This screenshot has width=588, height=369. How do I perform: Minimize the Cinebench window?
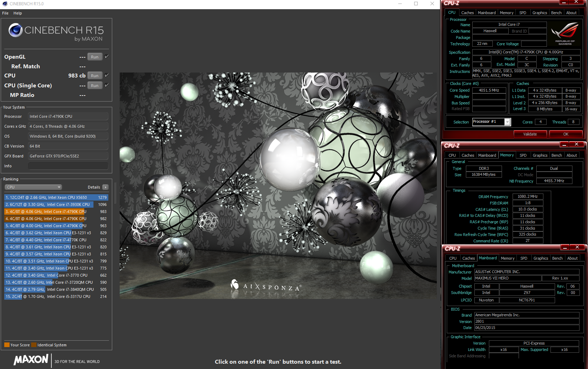point(400,4)
